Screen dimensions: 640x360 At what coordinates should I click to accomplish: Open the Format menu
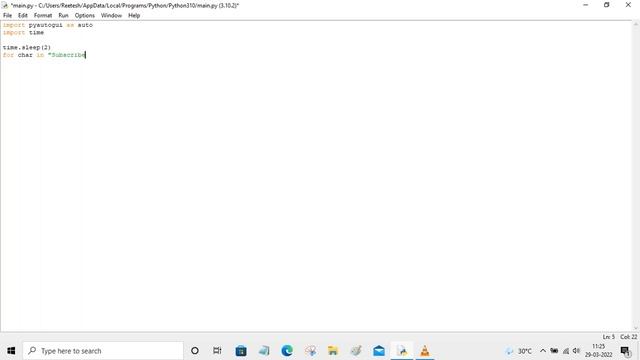click(x=43, y=16)
